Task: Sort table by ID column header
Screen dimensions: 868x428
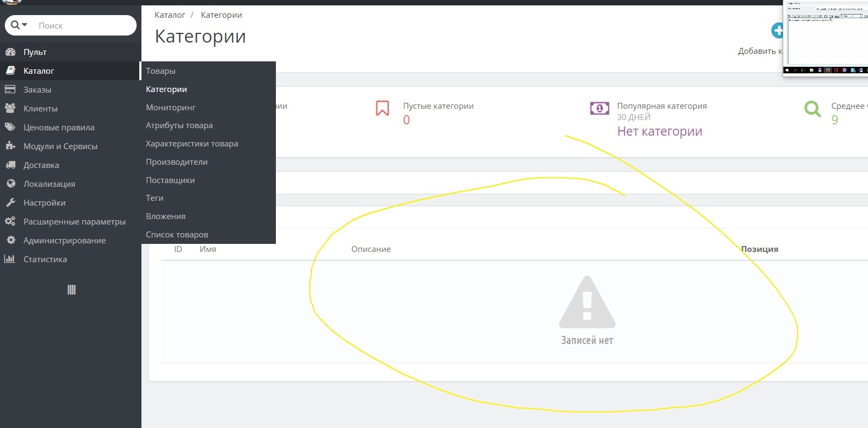Action: pos(178,249)
